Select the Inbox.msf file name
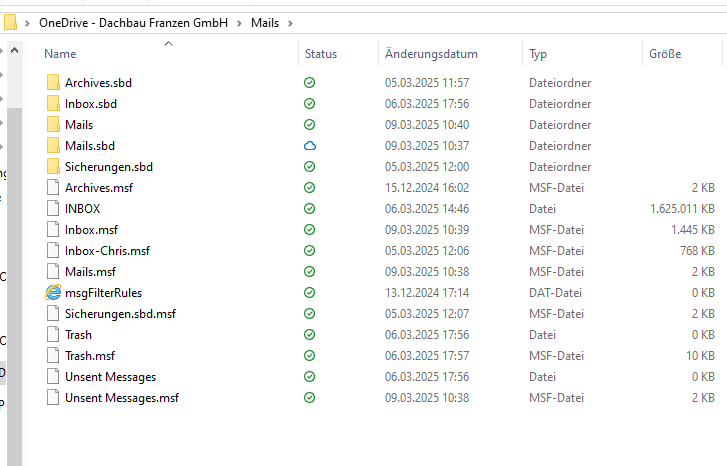727x466 pixels. click(x=90, y=230)
